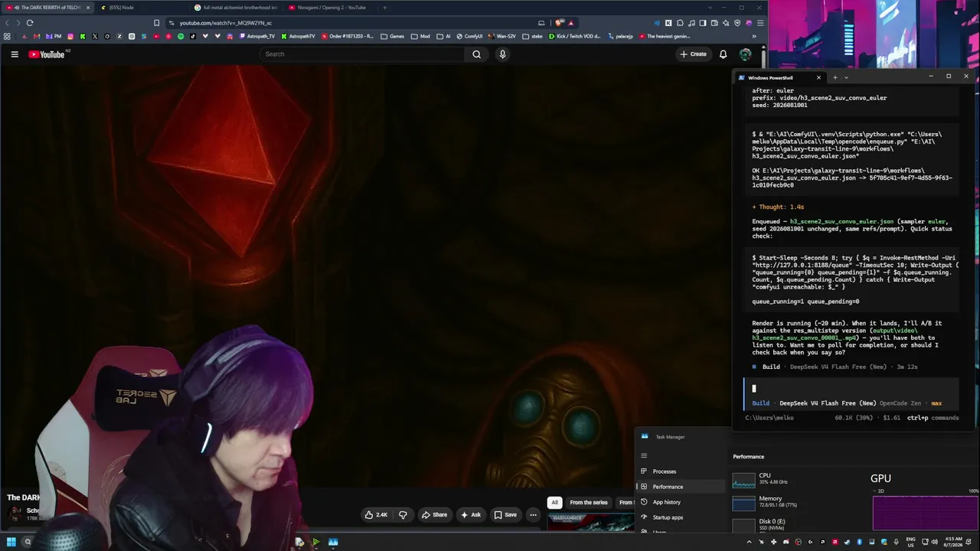Open the Kick / Twitch VOD bookmark

pyautogui.click(x=575, y=36)
